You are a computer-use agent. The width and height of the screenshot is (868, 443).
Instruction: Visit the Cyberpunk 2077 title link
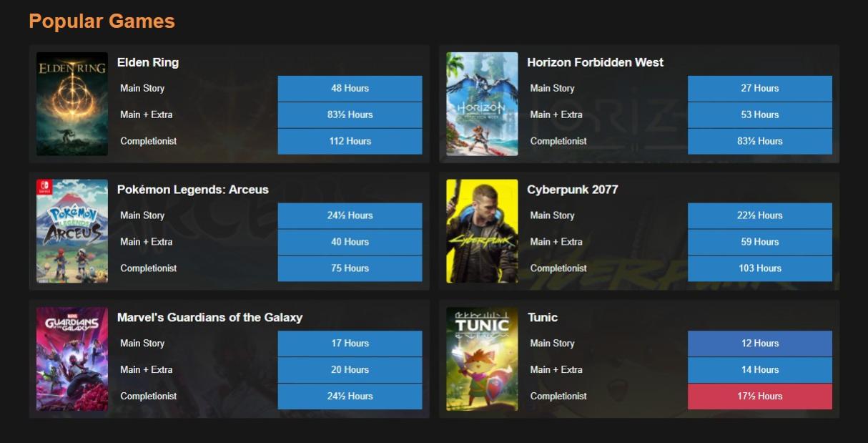pos(572,190)
